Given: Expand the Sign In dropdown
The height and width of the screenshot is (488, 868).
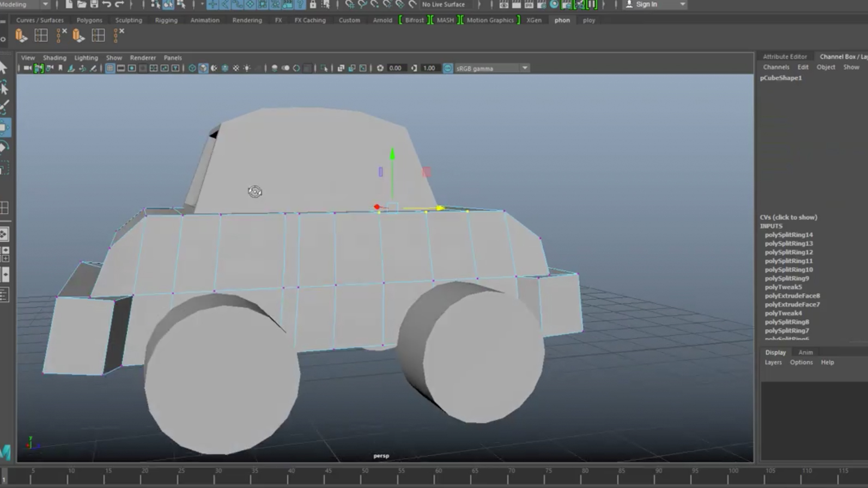Looking at the screenshot, I should click(682, 4).
